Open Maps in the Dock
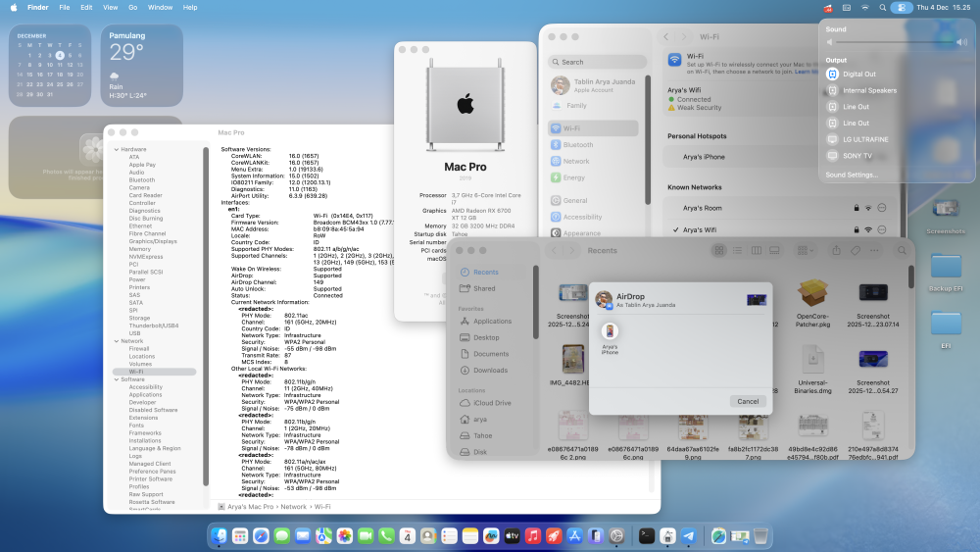The image size is (980, 552). tap(323, 535)
